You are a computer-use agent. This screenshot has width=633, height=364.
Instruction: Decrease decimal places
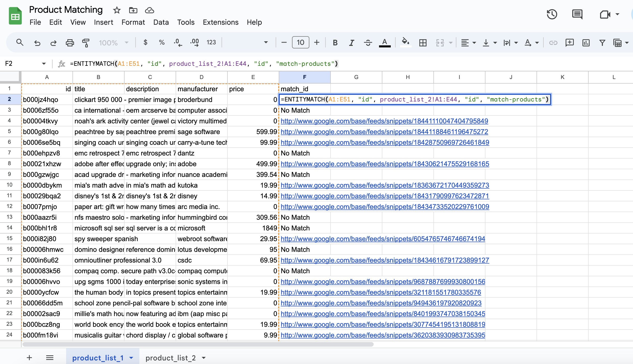[178, 42]
